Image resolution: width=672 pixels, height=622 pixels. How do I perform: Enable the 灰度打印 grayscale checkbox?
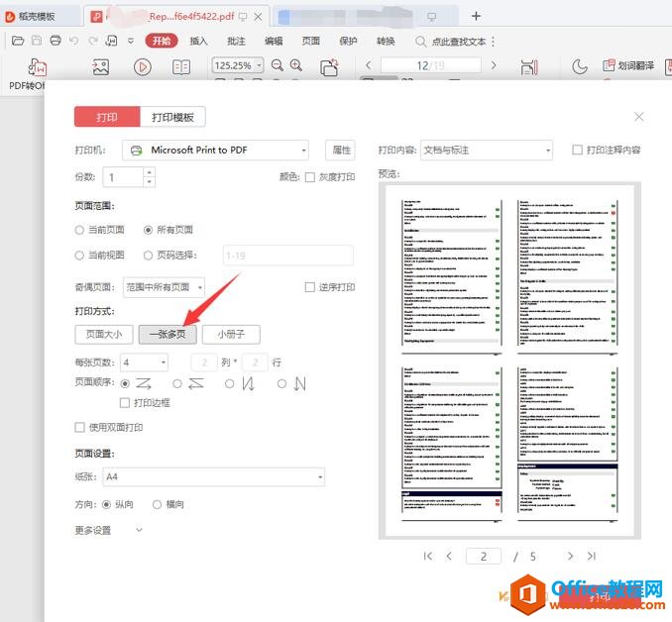click(x=310, y=177)
